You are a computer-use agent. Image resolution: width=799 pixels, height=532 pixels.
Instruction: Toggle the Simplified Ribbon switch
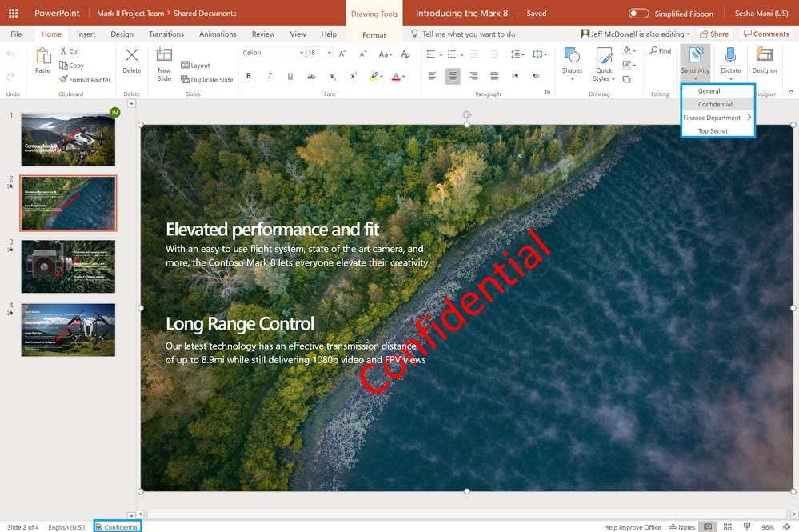click(x=638, y=14)
